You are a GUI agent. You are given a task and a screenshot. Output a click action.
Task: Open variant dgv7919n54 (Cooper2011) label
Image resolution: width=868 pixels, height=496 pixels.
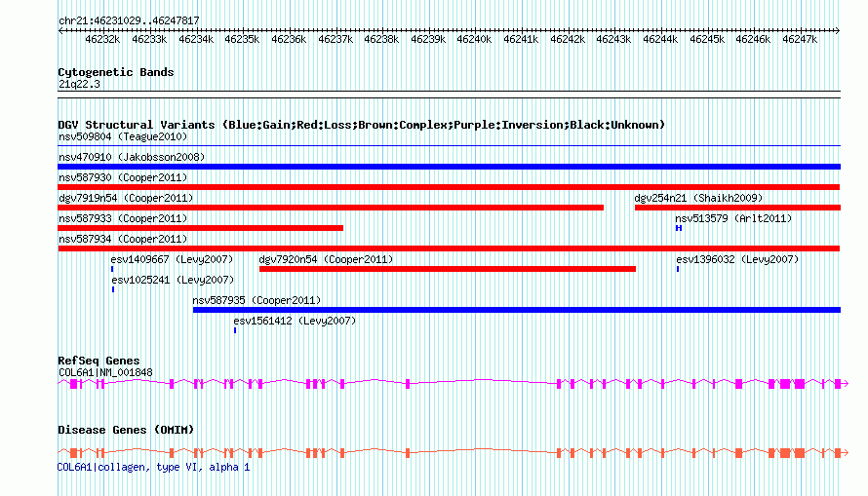[x=126, y=198]
